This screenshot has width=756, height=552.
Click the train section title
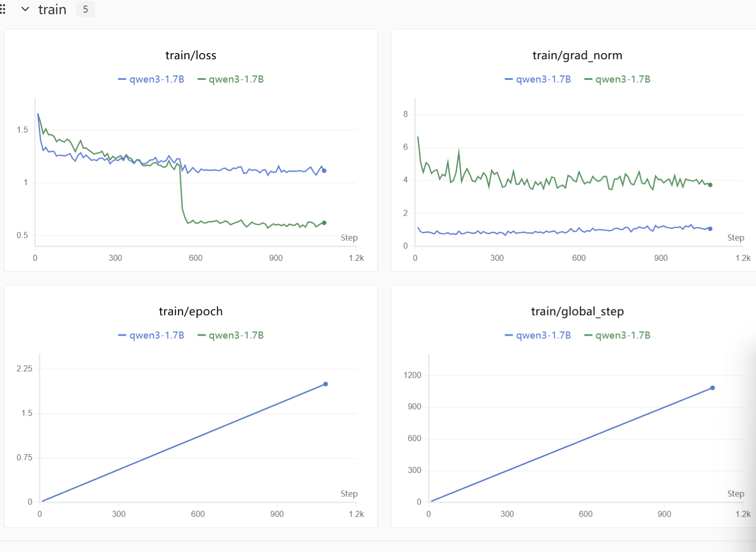click(x=52, y=10)
